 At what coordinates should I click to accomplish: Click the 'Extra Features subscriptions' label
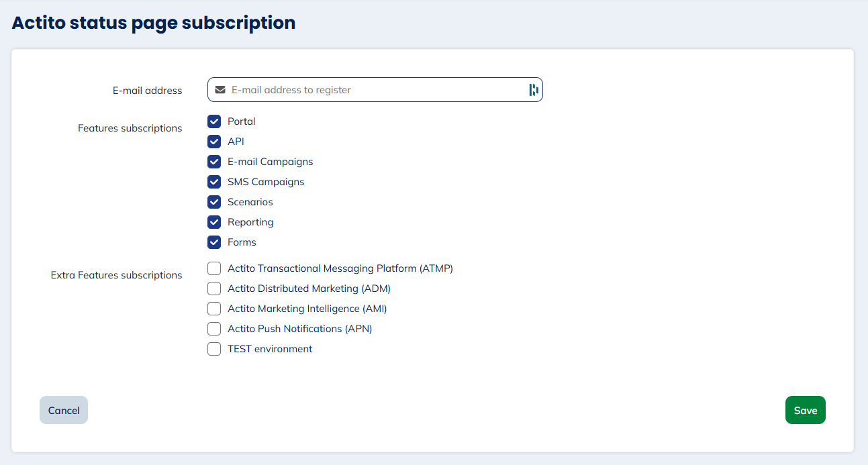pos(116,274)
